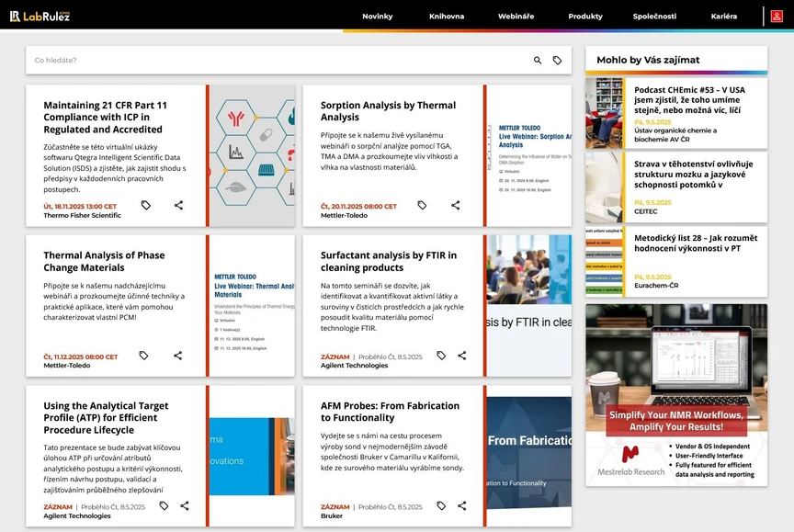Share the AFM Probes webinar
This screenshot has height=532, width=794.
click(x=462, y=505)
